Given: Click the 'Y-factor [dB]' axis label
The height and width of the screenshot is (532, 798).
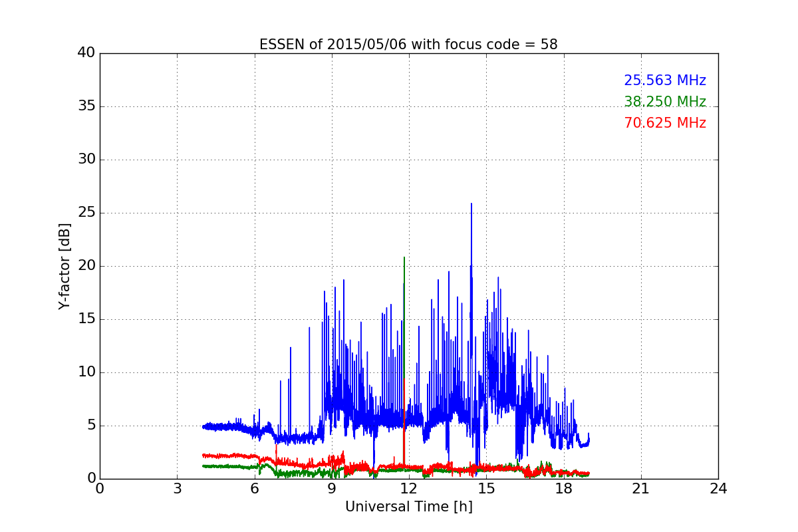Looking at the screenshot, I should (65, 266).
